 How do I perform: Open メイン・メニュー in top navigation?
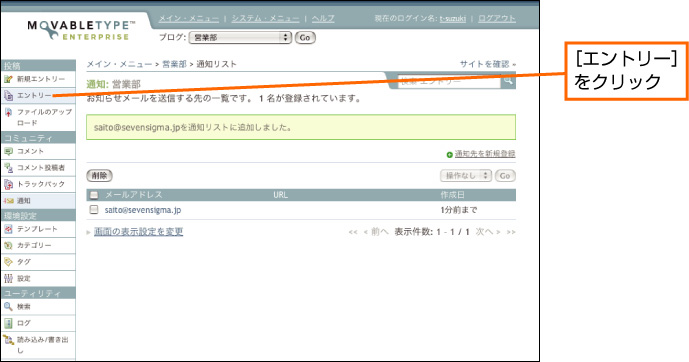click(x=189, y=18)
